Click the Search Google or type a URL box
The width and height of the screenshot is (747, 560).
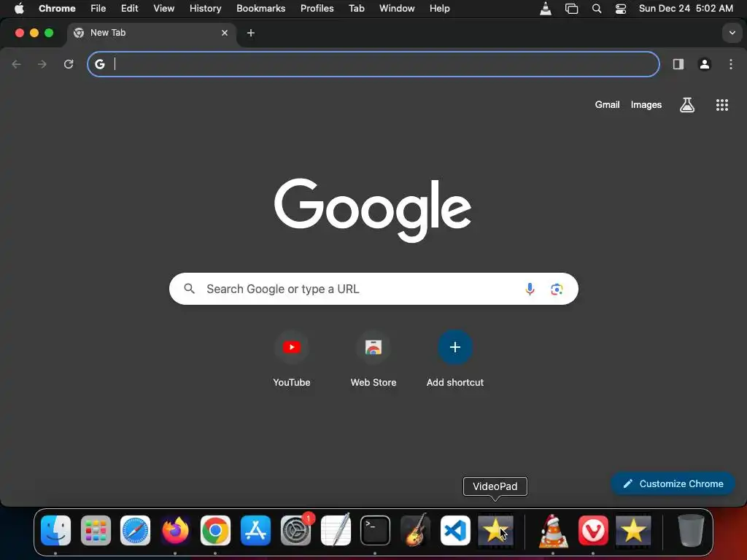pyautogui.click(x=373, y=289)
